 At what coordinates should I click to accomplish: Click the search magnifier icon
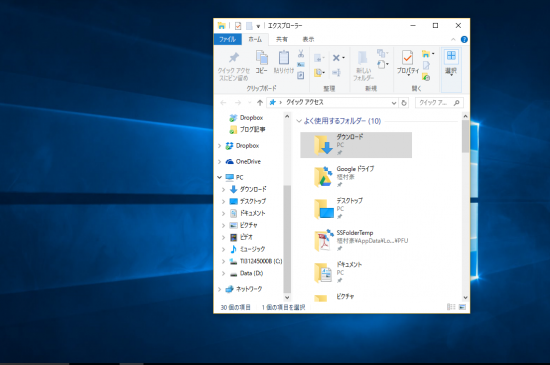(x=456, y=103)
